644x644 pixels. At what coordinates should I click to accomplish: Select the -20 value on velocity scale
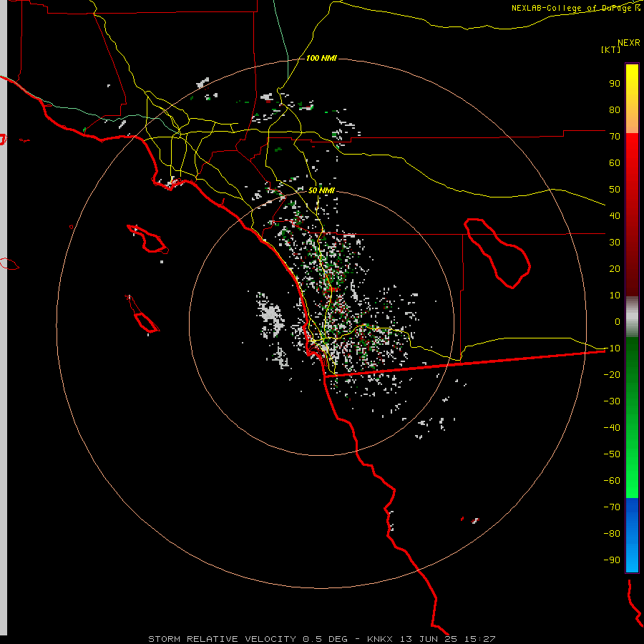click(612, 374)
